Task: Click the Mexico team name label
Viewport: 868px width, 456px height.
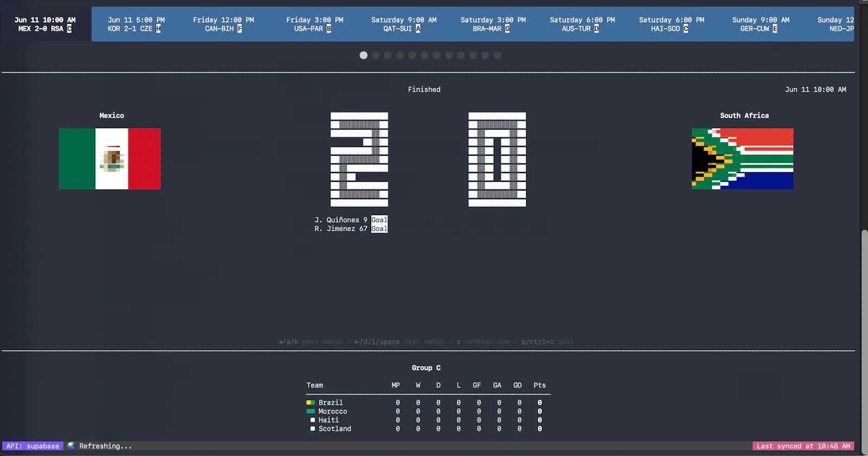Action: coord(112,116)
